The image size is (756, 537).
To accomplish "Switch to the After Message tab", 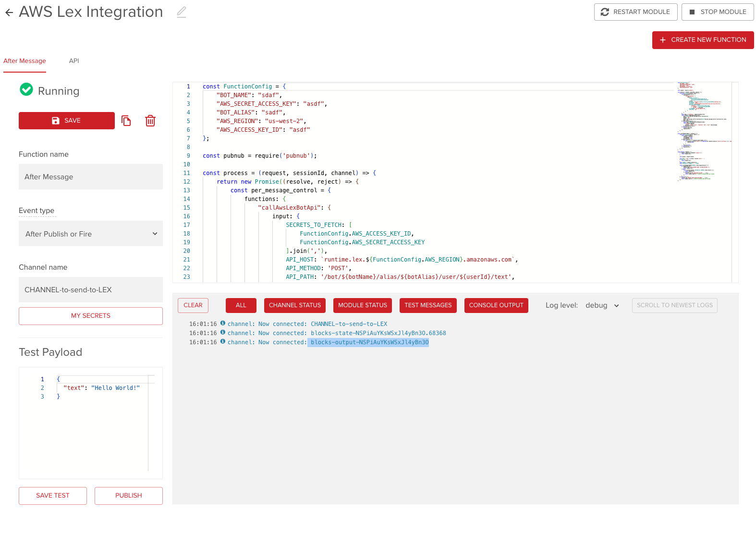I will (24, 61).
